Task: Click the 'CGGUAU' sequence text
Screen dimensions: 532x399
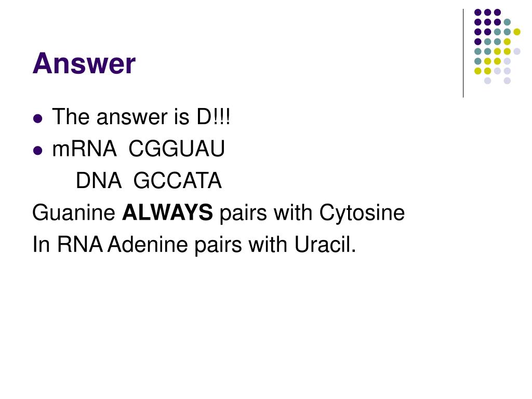Action: (x=177, y=149)
